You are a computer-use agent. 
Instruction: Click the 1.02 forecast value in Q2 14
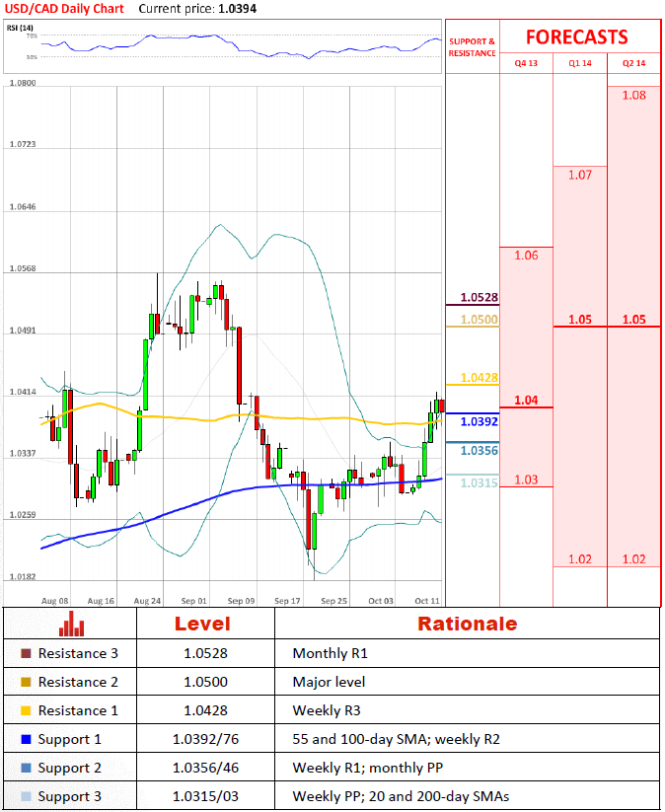[634, 559]
